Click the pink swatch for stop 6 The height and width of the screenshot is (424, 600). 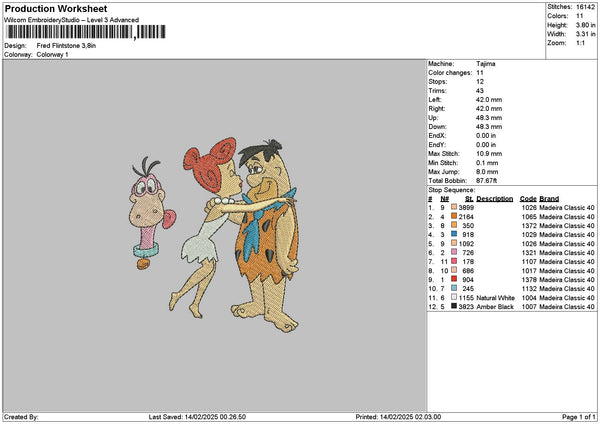point(454,252)
